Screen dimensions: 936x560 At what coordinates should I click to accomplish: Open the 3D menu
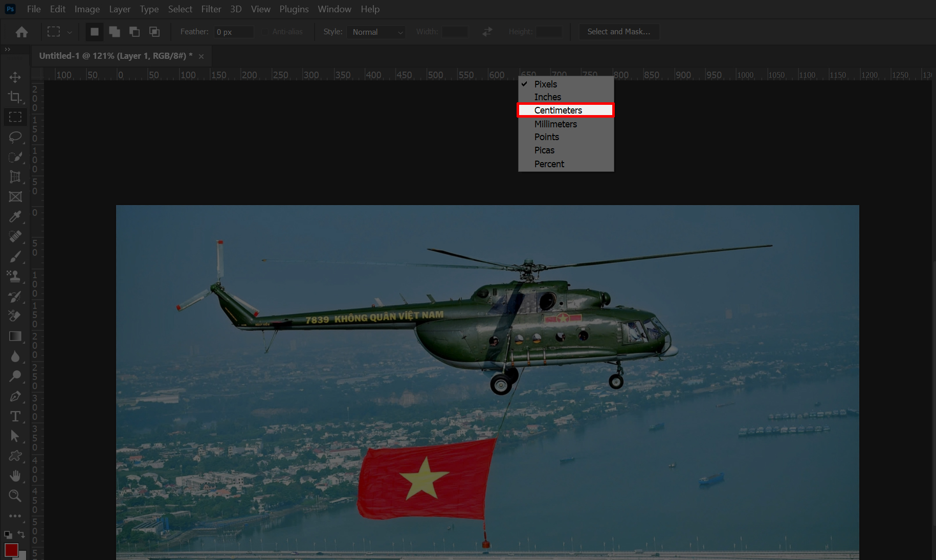[236, 9]
